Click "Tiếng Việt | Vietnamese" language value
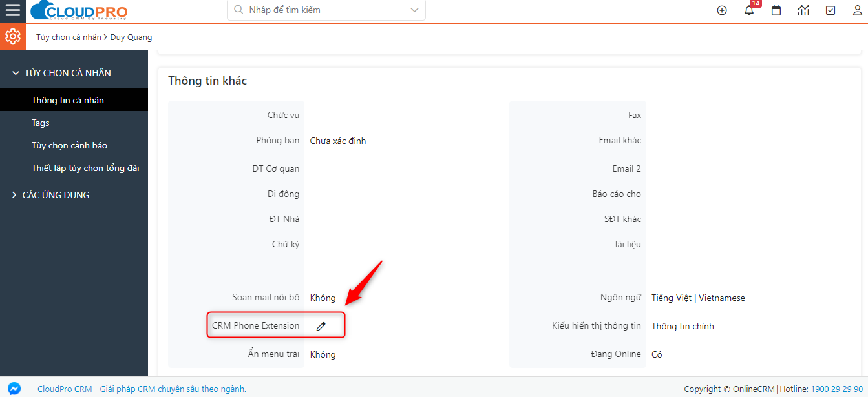Image resolution: width=868 pixels, height=397 pixels. [698, 298]
